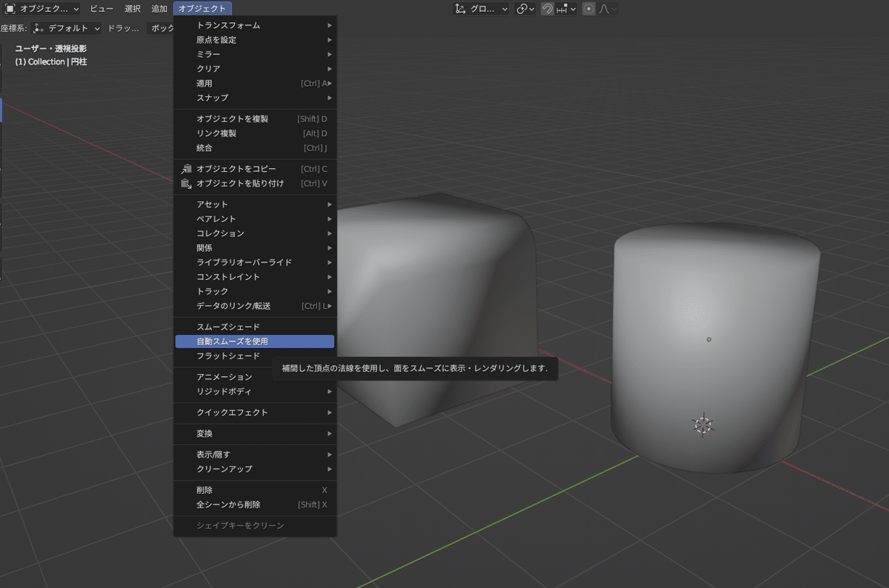The image size is (889, 588).
Task: Expand the 表示/隠す submenu
Action: [x=255, y=455]
